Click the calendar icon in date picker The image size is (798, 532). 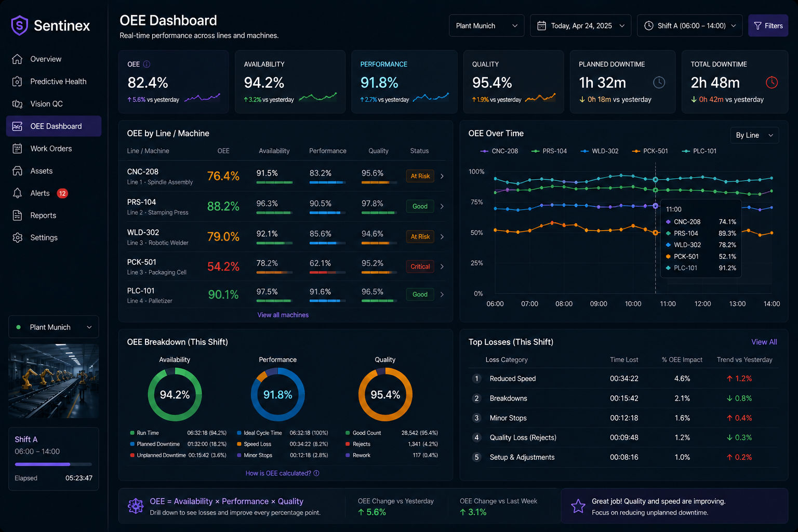click(x=541, y=25)
